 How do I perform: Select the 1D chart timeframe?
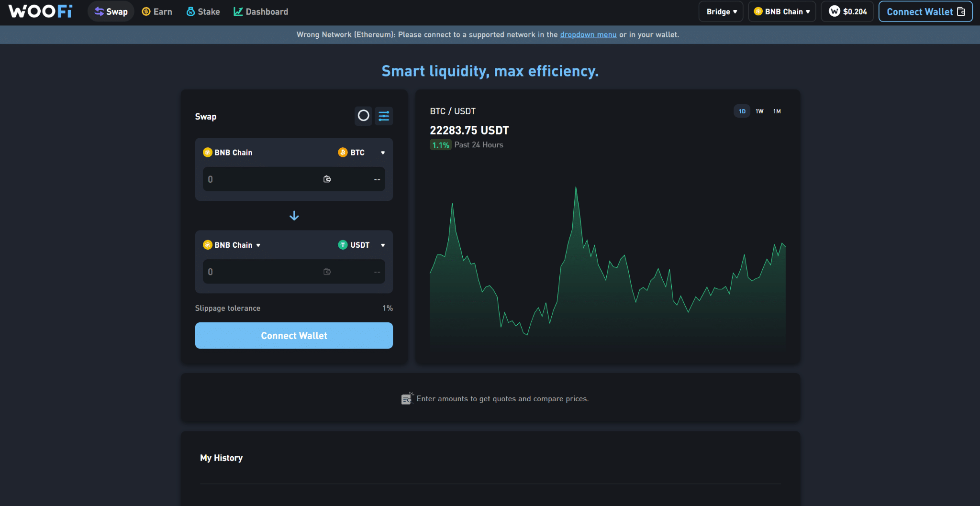pos(742,111)
